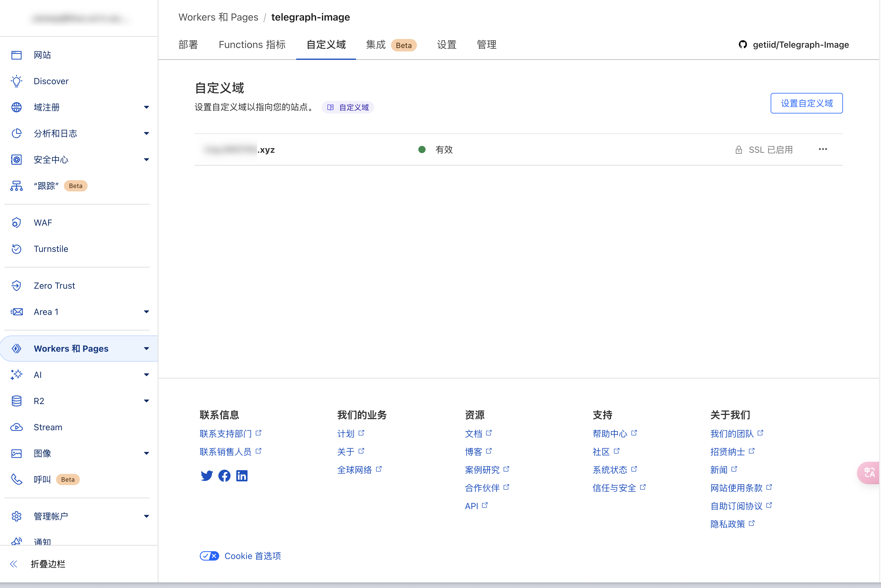
Task: Open the three-dot menu on the .xyz domain row
Action: [x=822, y=149]
